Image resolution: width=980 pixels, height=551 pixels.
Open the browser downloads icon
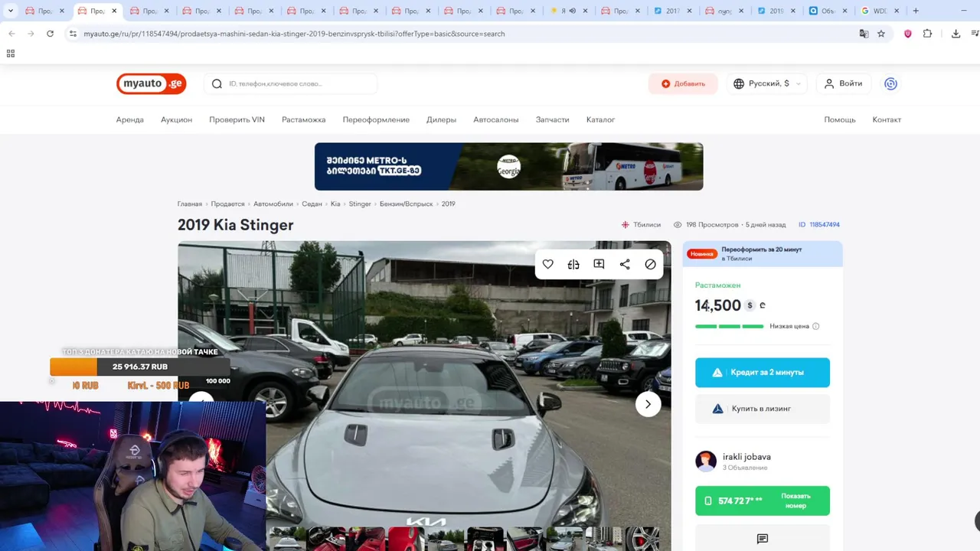coord(955,34)
